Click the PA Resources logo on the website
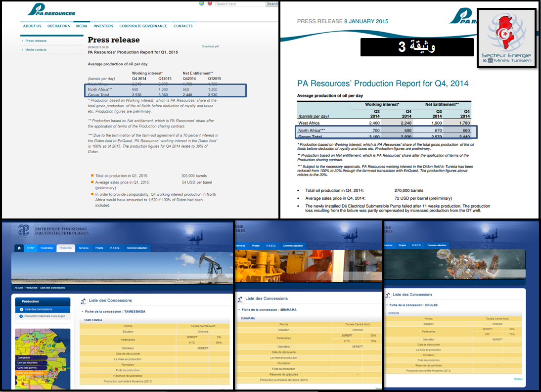 coord(51,10)
